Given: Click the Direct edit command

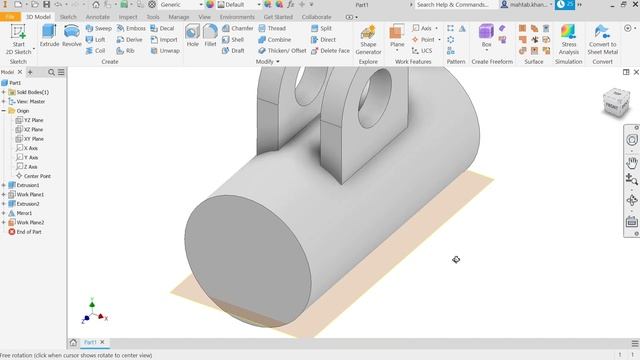Looking at the screenshot, I should point(323,40).
